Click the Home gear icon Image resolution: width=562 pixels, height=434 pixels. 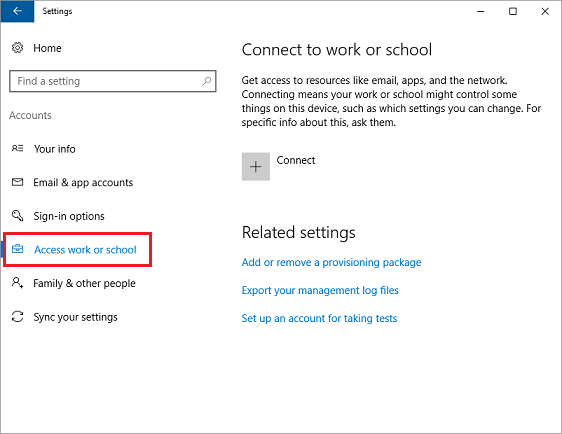pyautogui.click(x=17, y=48)
